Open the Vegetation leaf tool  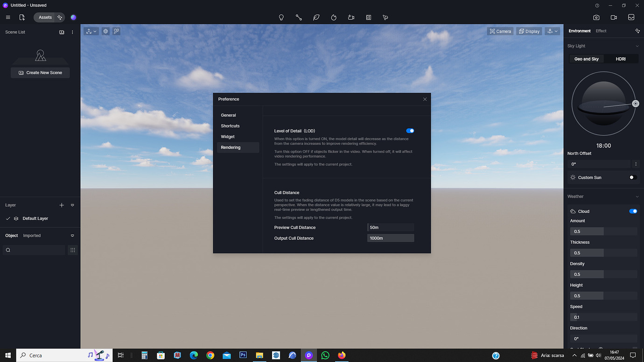[316, 17]
